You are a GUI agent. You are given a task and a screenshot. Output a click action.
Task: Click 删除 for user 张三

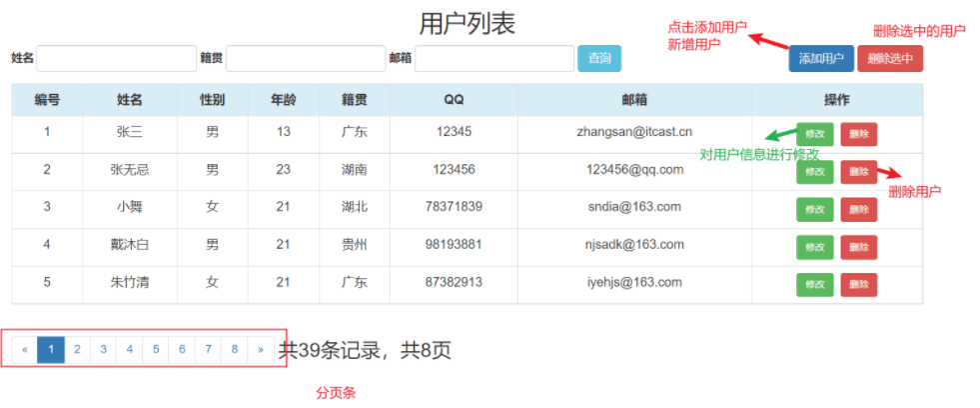tap(859, 135)
